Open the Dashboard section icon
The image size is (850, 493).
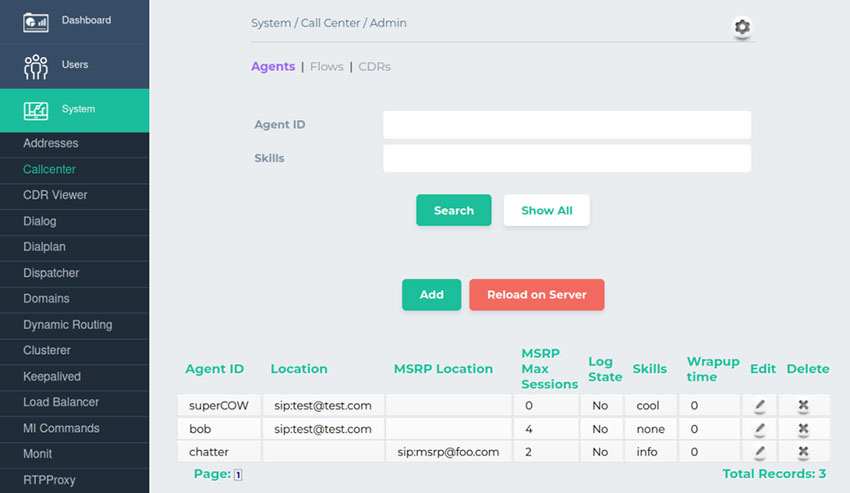tap(36, 21)
